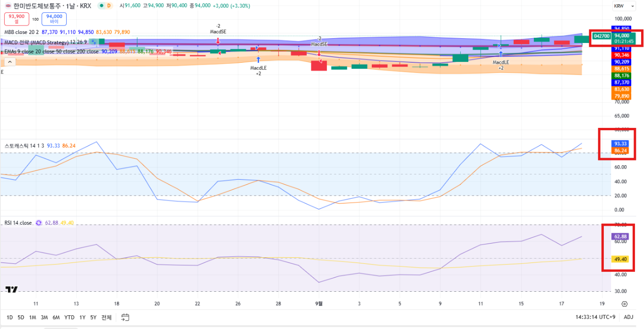Click the spread value 100 between buttons
This screenshot has width=644, height=329.
35,19
